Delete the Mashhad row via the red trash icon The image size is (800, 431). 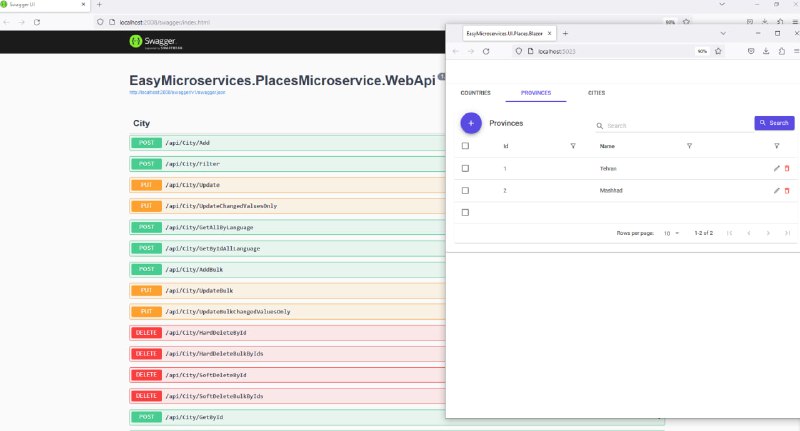[x=787, y=190]
